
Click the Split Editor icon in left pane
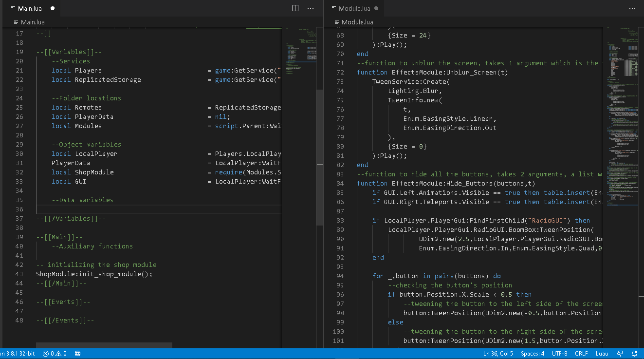295,8
